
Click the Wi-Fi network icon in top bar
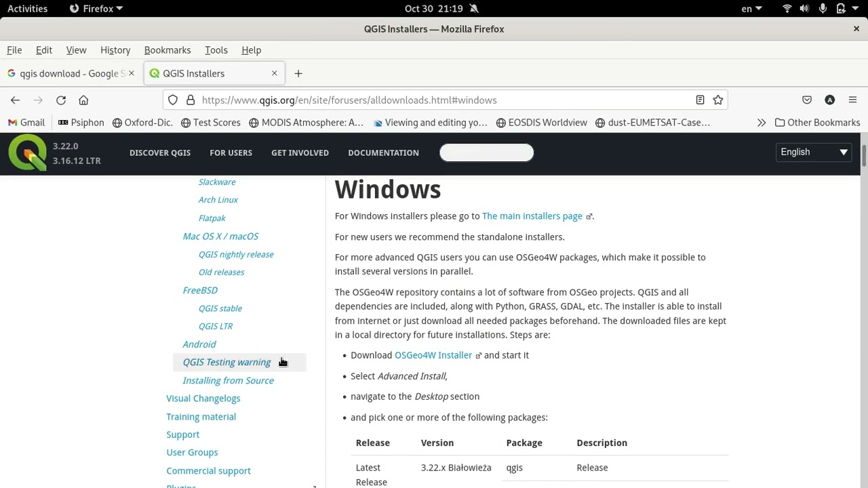tap(787, 9)
